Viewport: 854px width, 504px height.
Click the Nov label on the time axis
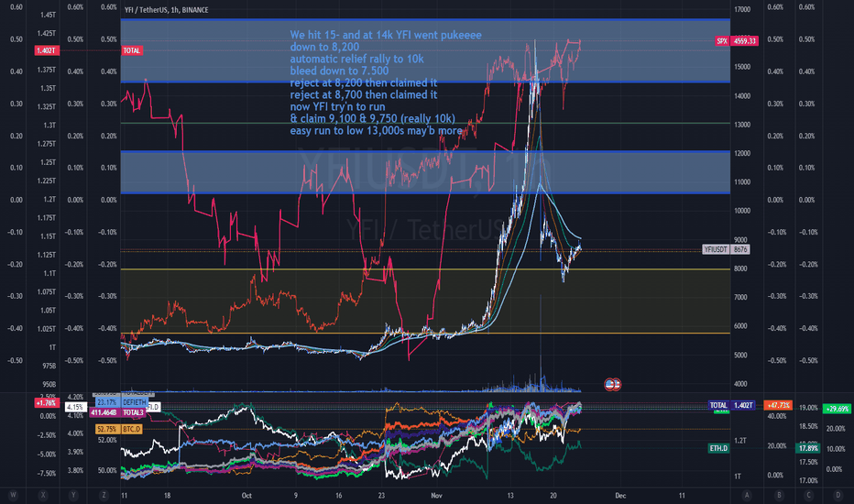click(x=436, y=495)
